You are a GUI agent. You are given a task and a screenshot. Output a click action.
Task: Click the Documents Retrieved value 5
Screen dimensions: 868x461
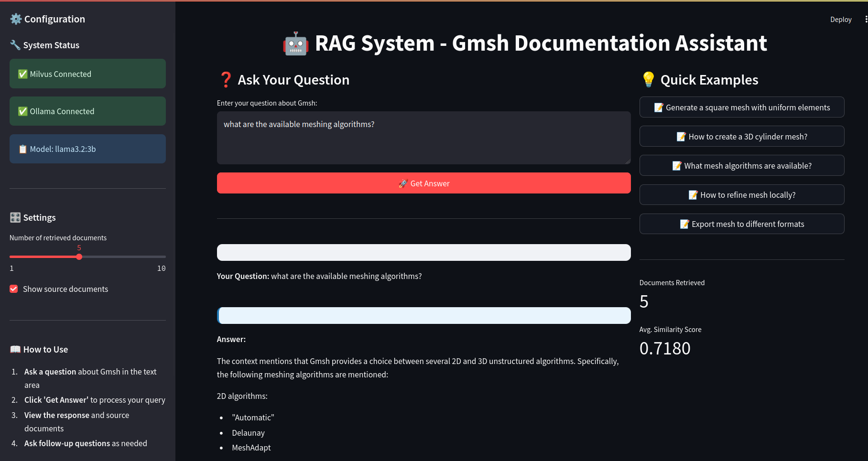pyautogui.click(x=644, y=302)
